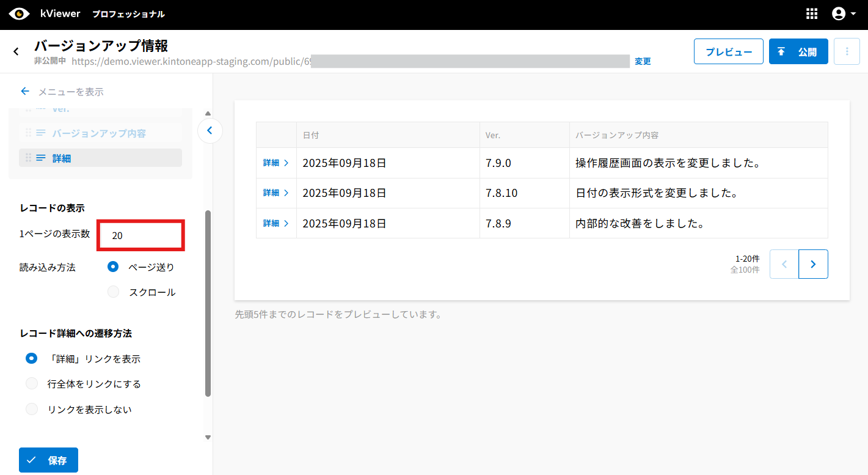Choose 行全体をリンクにする option
The height and width of the screenshot is (475, 868).
pyautogui.click(x=32, y=384)
